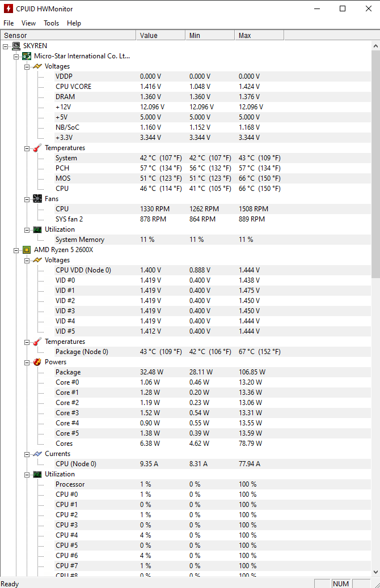Collapse the Powers section expander
The image size is (380, 588).
[27, 362]
